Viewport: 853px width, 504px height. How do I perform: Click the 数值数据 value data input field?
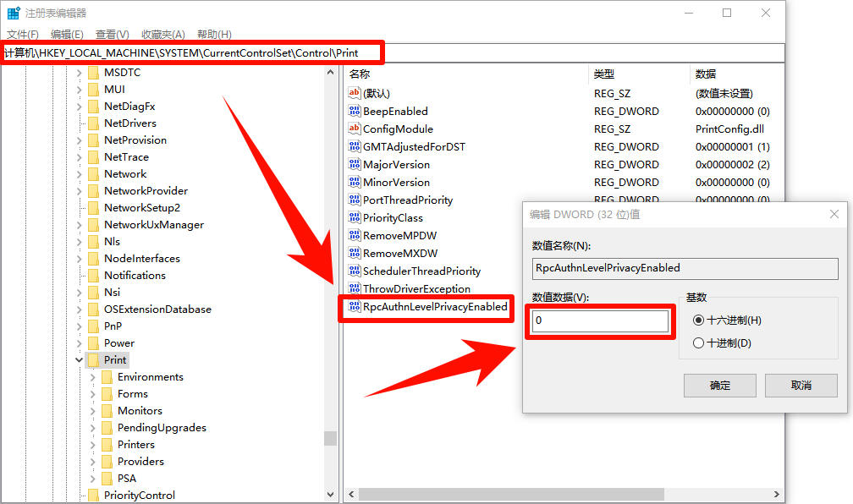pyautogui.click(x=601, y=321)
